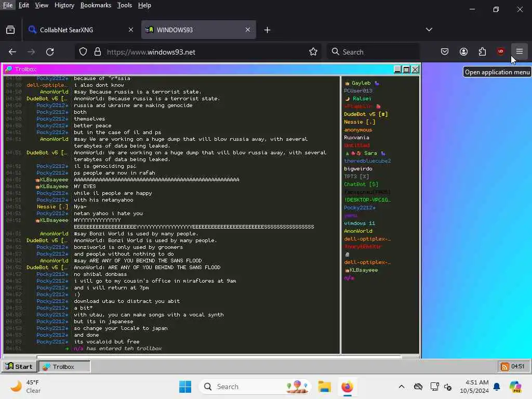Open the Help menu
Image resolution: width=532 pixels, height=399 pixels.
click(144, 5)
